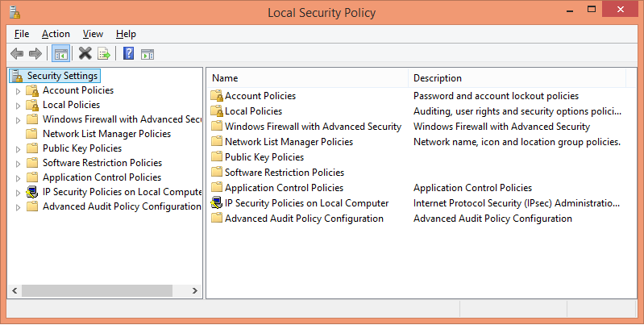Toggle the Show/Hide Console Tree button
The width and height of the screenshot is (644, 325).
[60, 53]
